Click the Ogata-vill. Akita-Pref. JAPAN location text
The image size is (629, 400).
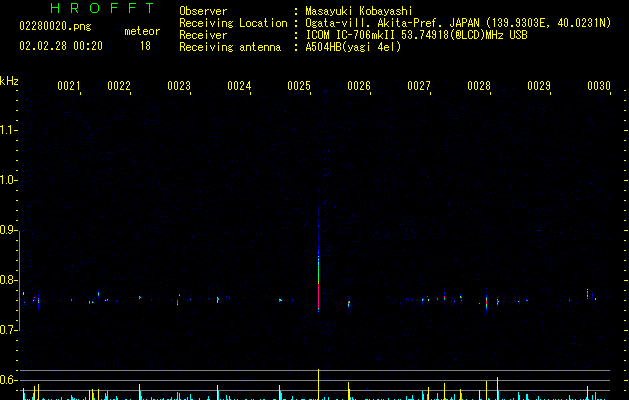click(458, 23)
